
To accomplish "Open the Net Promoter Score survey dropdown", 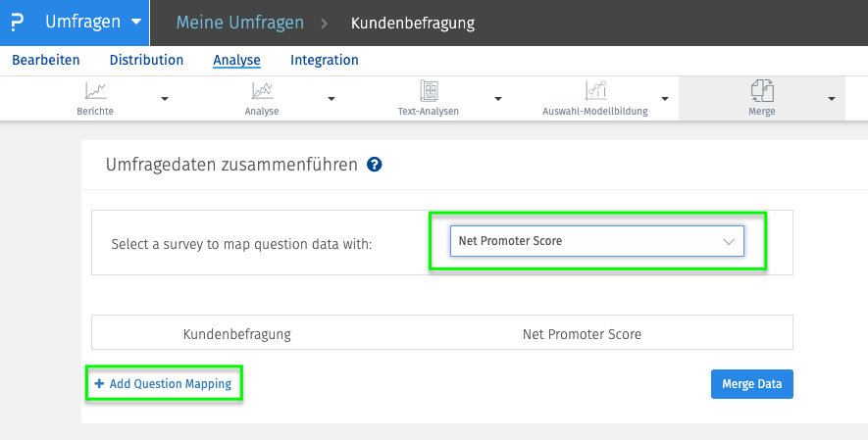I will (596, 241).
